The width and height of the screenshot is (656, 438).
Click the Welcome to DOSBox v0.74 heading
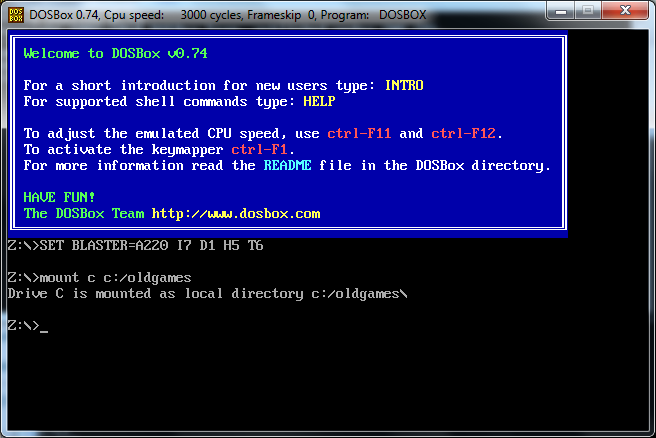tap(115, 54)
